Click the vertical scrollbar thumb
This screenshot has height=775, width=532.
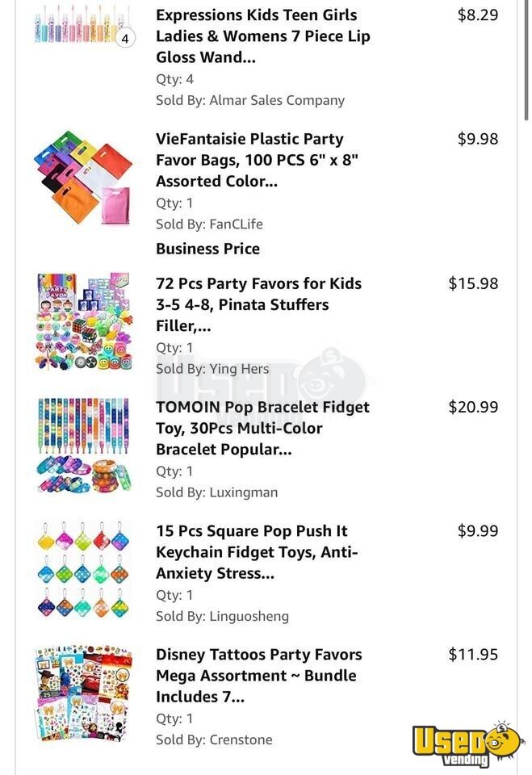pyautogui.click(x=526, y=59)
